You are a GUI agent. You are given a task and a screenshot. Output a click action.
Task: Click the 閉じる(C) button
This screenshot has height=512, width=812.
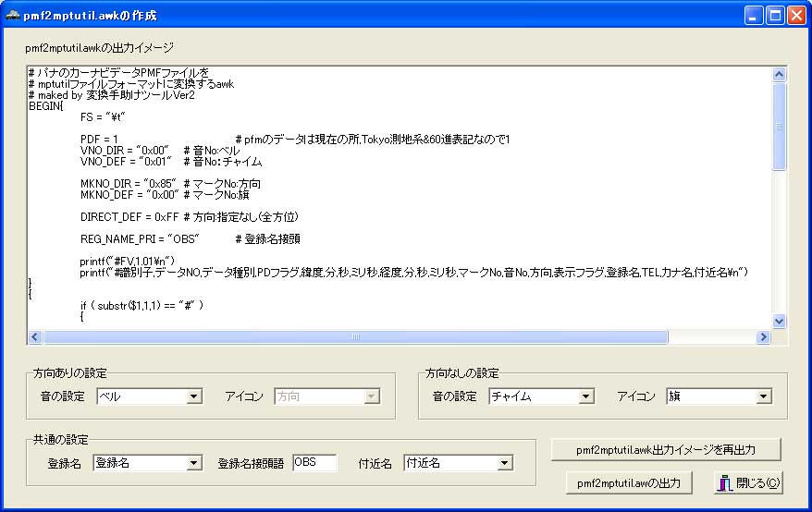click(748, 483)
